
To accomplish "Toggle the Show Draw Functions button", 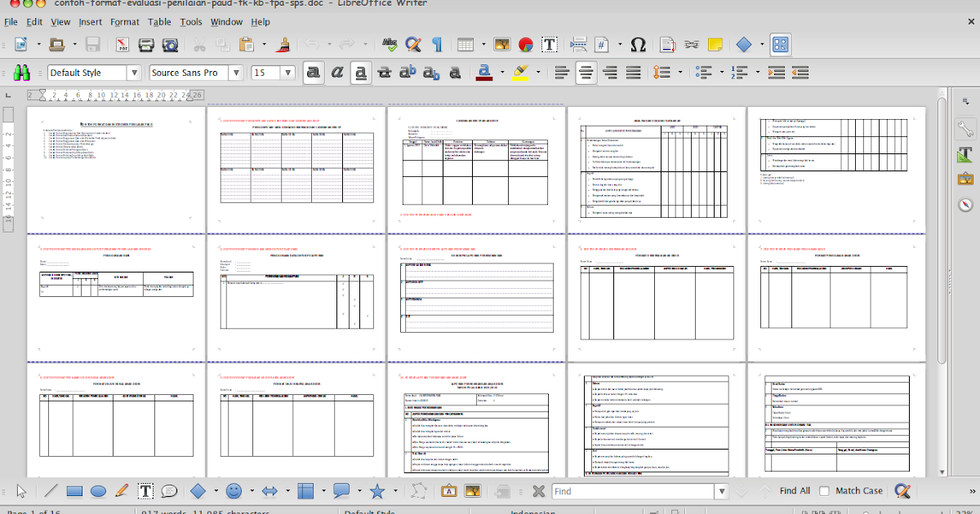I will click(781, 44).
